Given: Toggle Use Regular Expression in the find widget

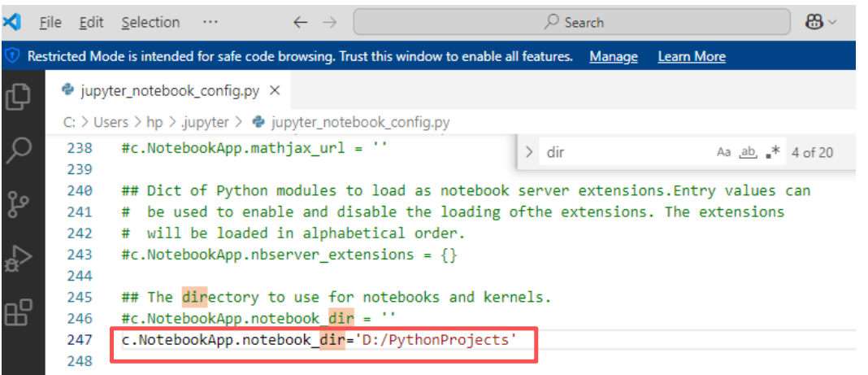Looking at the screenshot, I should [x=773, y=152].
